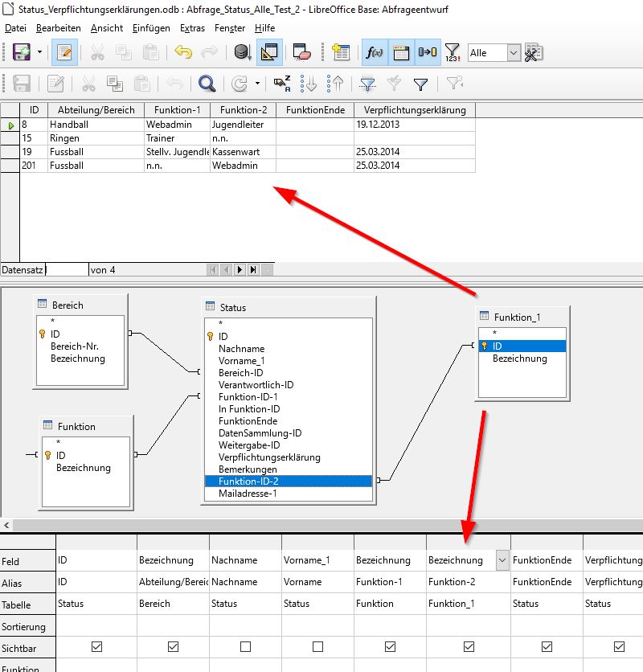The height and width of the screenshot is (672, 643).
Task: Run the query with the database icon
Action: [243, 52]
